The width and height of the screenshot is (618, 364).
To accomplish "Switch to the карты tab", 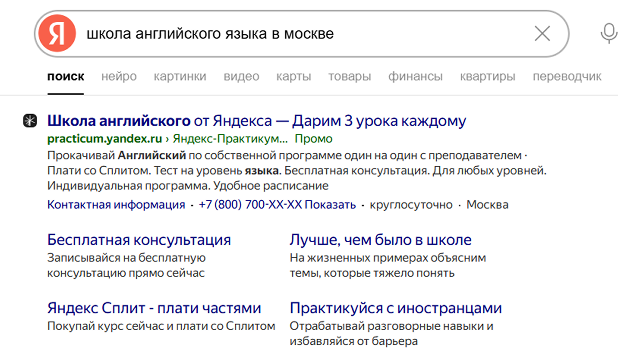I will coord(294,76).
